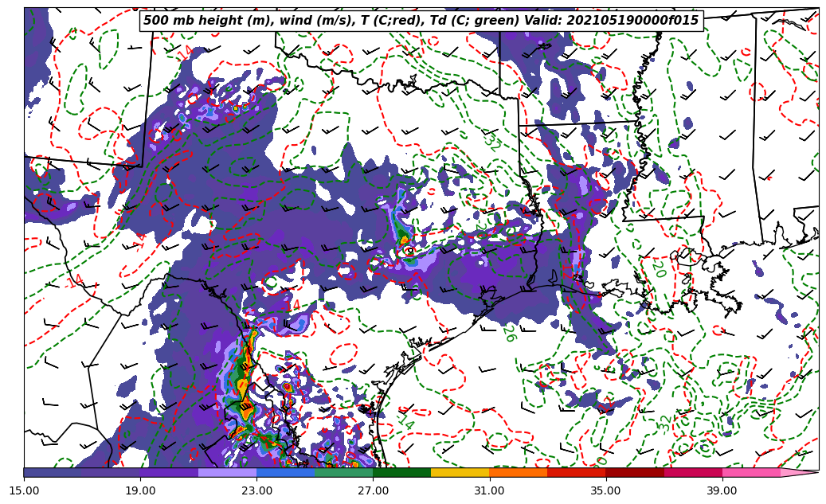Pick the pink colorbar segment near 39.00

point(750,472)
